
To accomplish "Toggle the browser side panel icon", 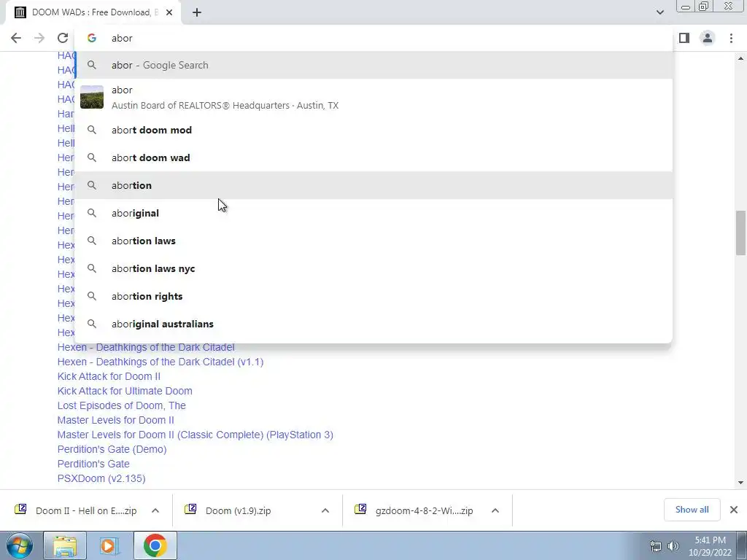I will point(684,38).
